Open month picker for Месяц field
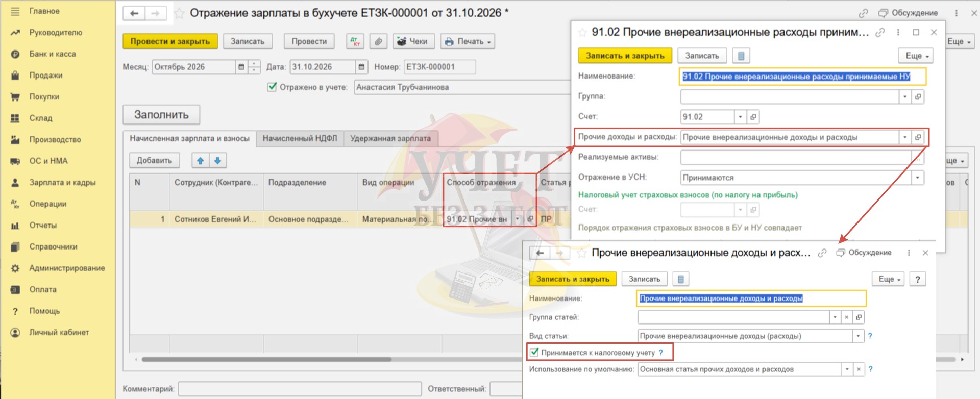 coord(241,67)
